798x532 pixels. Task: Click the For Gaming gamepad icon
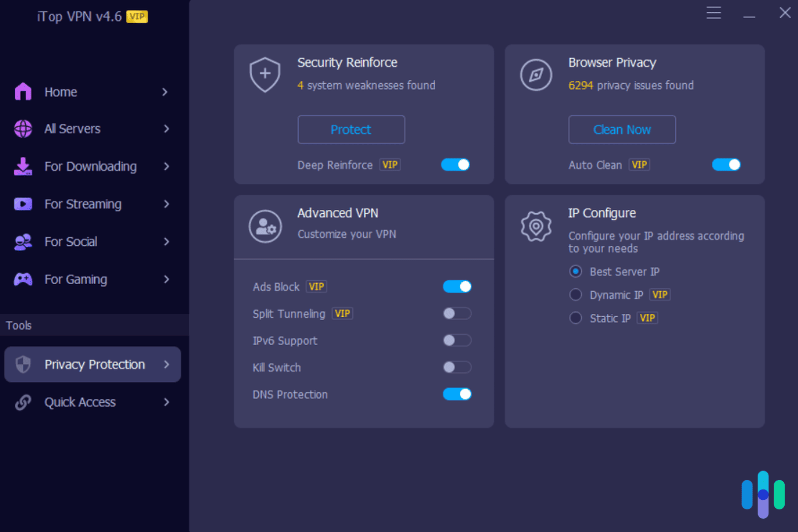click(x=22, y=279)
